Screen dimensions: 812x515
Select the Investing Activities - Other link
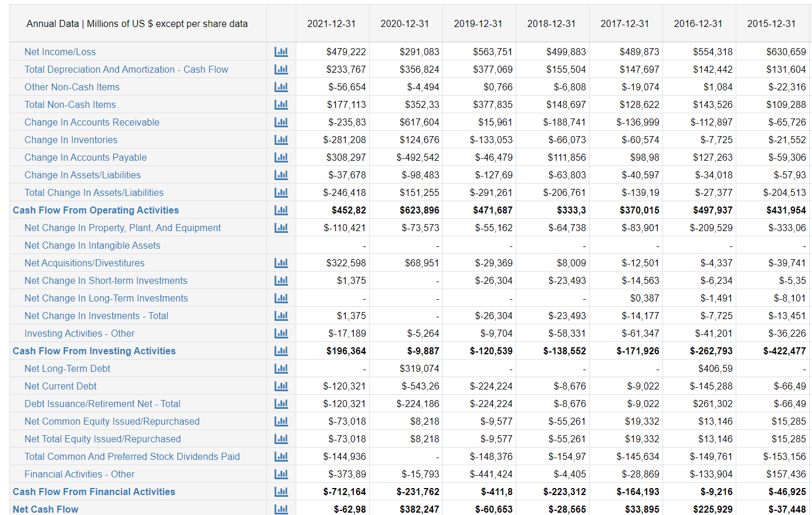(x=79, y=333)
